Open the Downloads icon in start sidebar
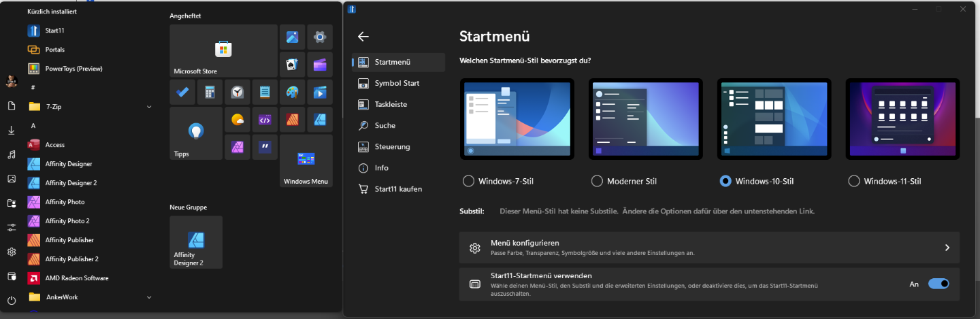This screenshot has height=319, width=980. coord(12,130)
